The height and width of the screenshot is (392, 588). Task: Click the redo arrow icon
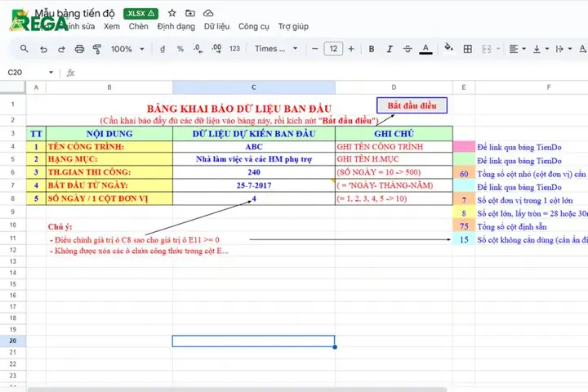pos(61,49)
